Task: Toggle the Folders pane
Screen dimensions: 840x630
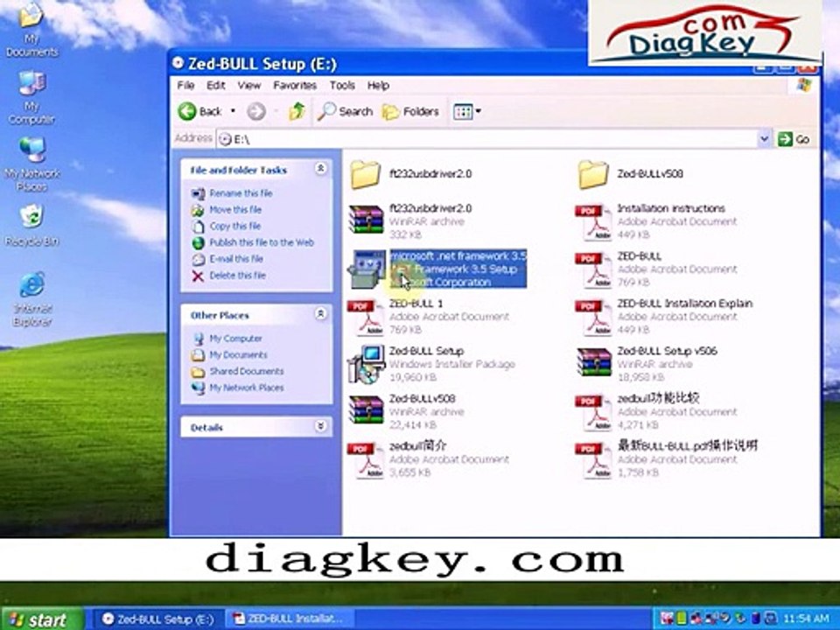Action: point(411,111)
